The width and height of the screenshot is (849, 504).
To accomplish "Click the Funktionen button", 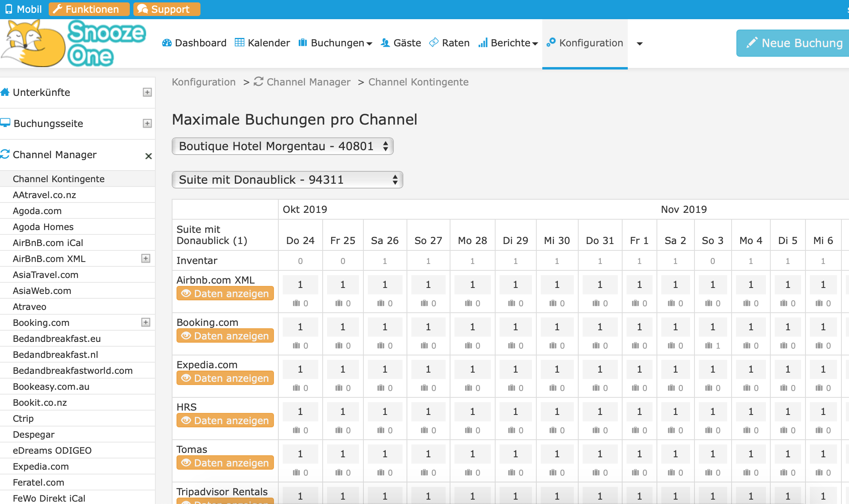I will [89, 9].
